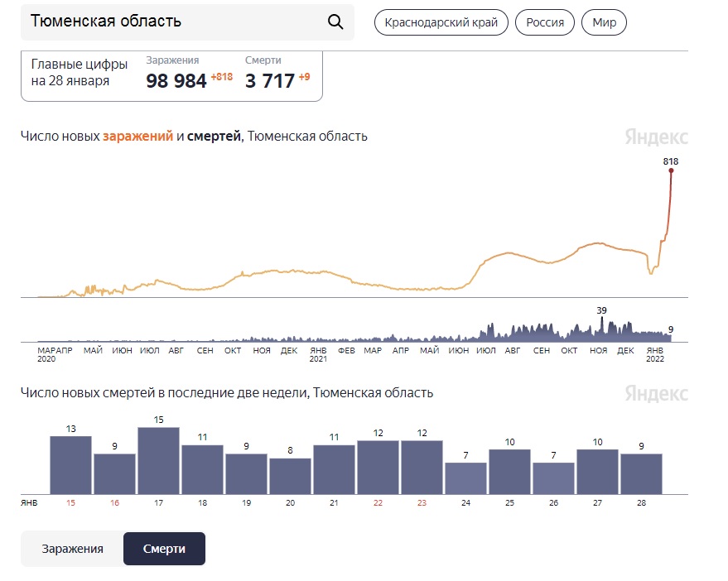Click the total deaths number 3 717
Image resolution: width=728 pixels, height=581 pixels.
coord(270,81)
